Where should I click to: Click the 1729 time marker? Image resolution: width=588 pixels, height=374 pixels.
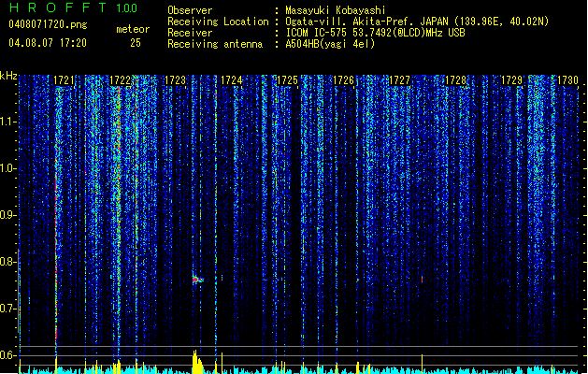(x=511, y=80)
